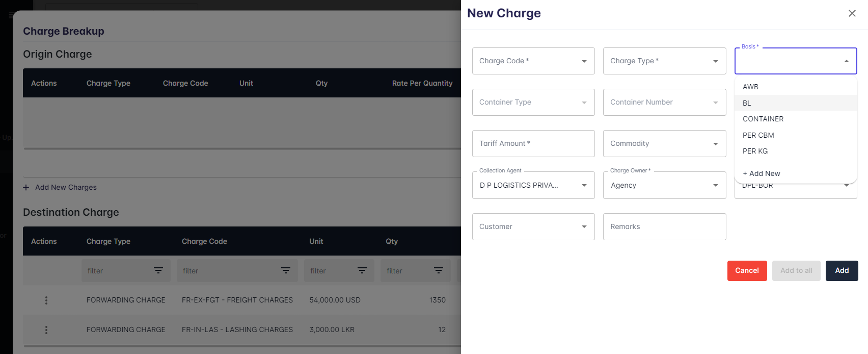This screenshot has width=868, height=354.
Task: Pick CONTAINER in the Basis list
Action: pos(763,119)
